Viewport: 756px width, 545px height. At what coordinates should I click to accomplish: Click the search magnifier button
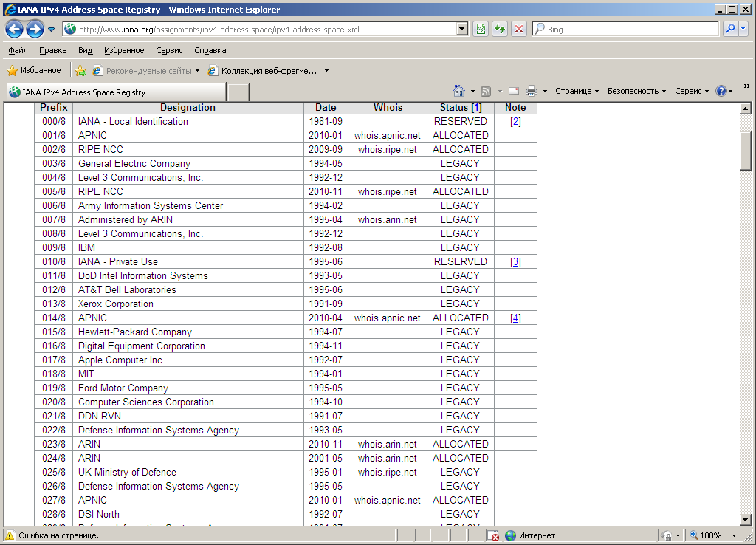pos(730,30)
